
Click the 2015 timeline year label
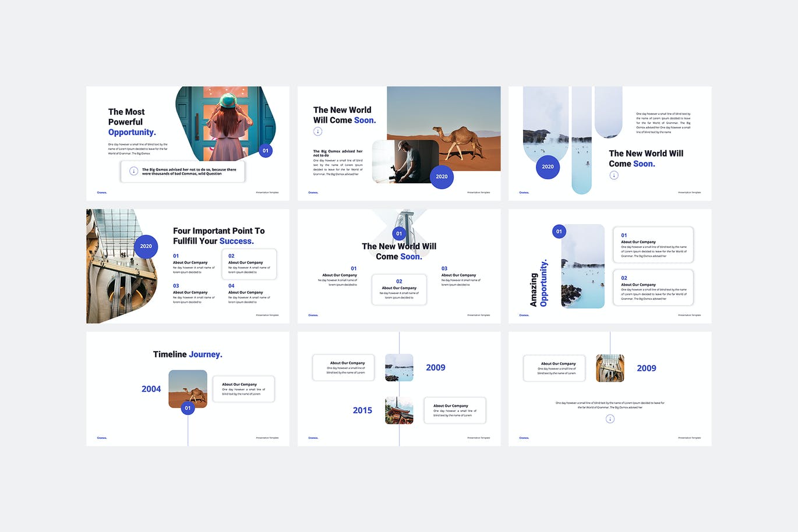pos(362,410)
